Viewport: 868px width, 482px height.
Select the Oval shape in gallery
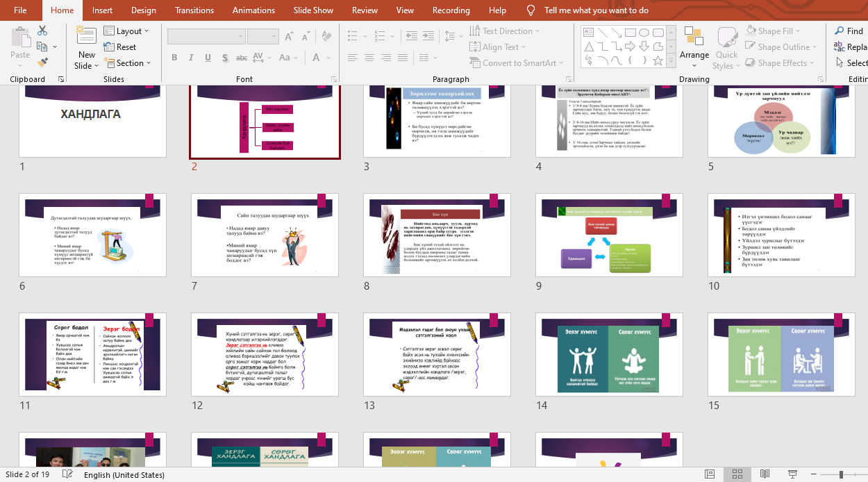(644, 33)
